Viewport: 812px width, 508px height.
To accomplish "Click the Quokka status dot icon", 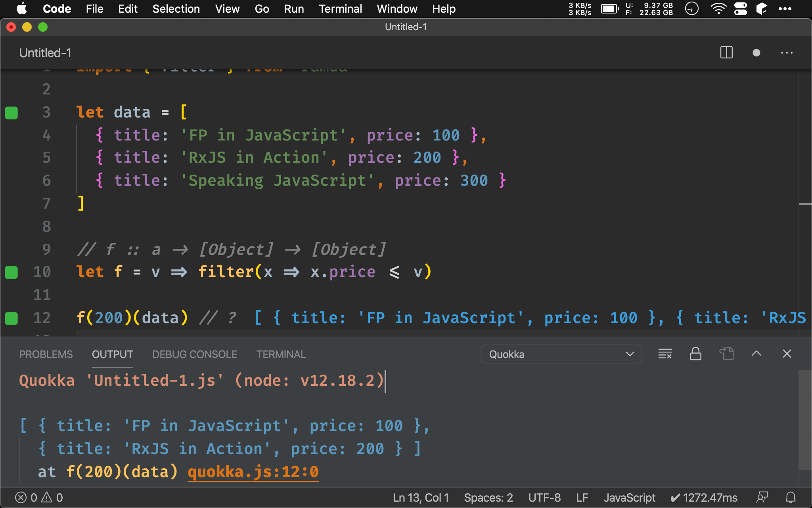I will tap(756, 53).
